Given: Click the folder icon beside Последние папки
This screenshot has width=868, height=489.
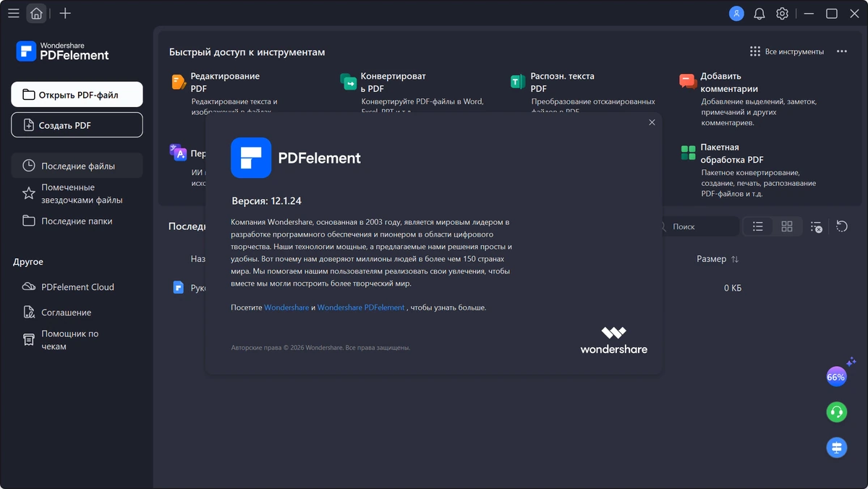Looking at the screenshot, I should point(29,221).
